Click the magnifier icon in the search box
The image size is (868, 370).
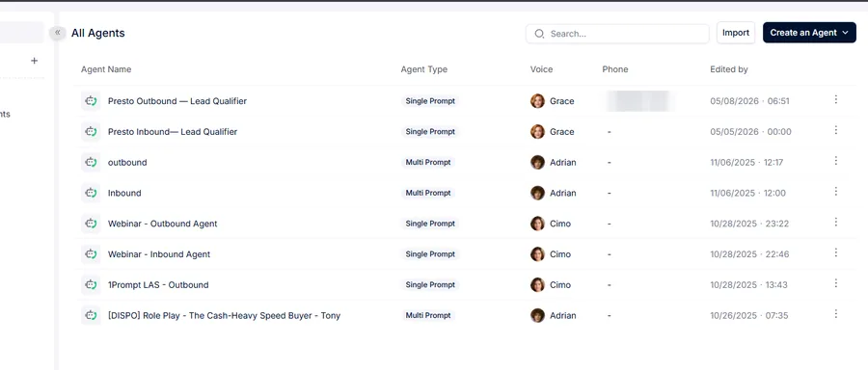pyautogui.click(x=539, y=34)
